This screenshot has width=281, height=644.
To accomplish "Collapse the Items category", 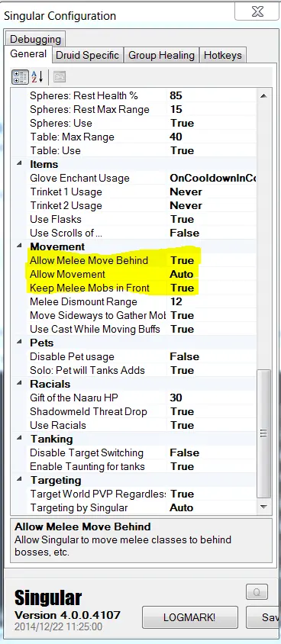I will click(19, 164).
